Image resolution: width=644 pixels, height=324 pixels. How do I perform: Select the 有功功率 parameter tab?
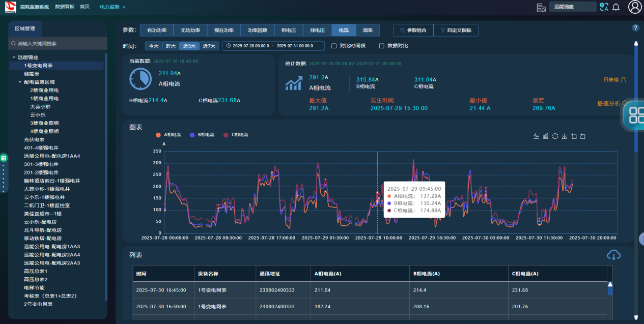coord(157,31)
